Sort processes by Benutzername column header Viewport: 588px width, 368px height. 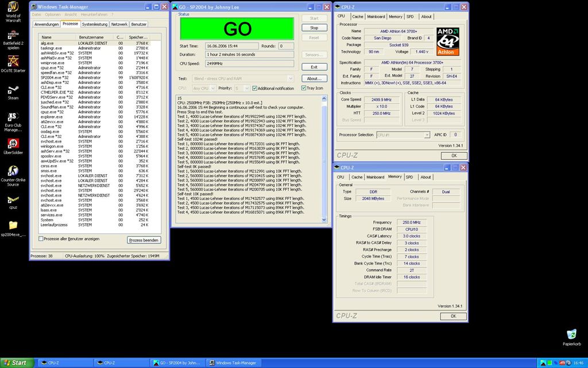95,37
